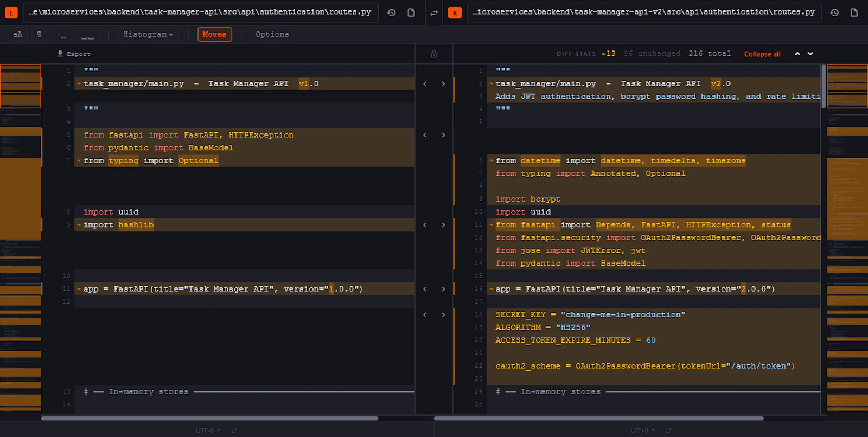Browse for a new left file
The height and width of the screenshot is (437, 868).
pos(411,12)
